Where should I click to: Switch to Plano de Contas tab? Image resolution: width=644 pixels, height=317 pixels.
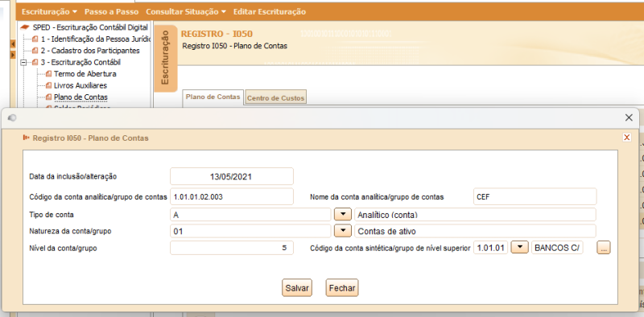[x=213, y=97]
